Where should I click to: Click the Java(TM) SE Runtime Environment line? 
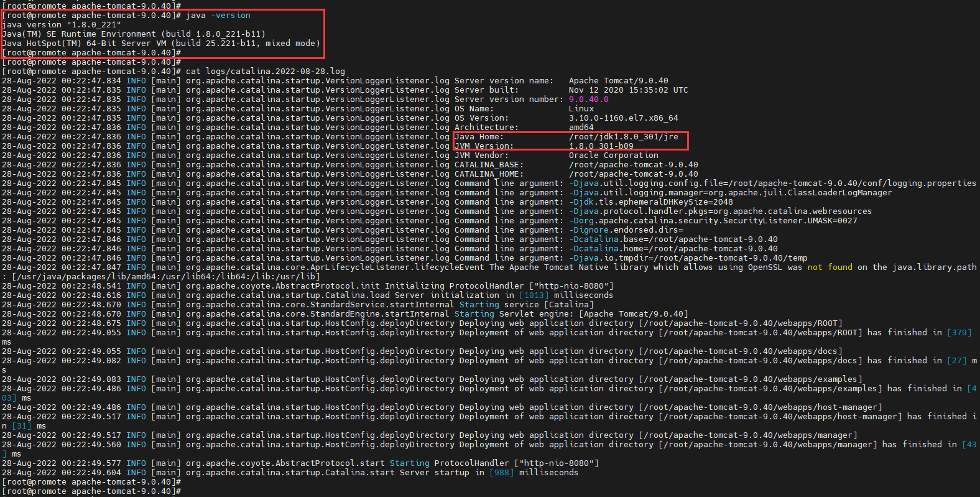134,34
